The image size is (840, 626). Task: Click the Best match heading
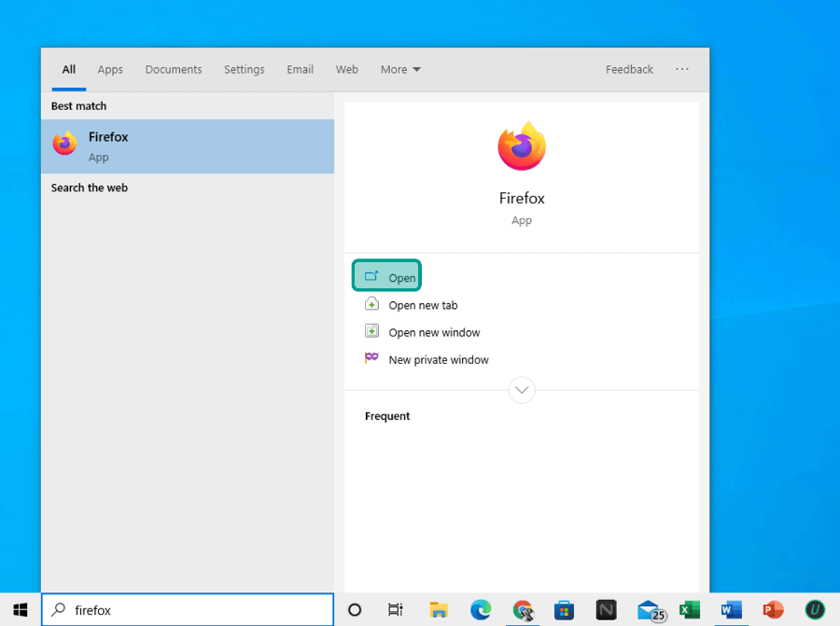pyautogui.click(x=78, y=106)
